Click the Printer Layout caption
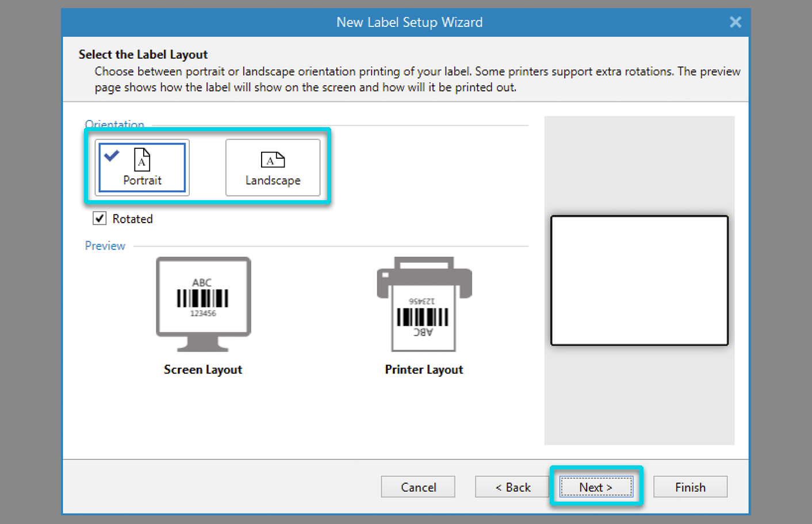Viewport: 812px width, 524px height. click(424, 370)
